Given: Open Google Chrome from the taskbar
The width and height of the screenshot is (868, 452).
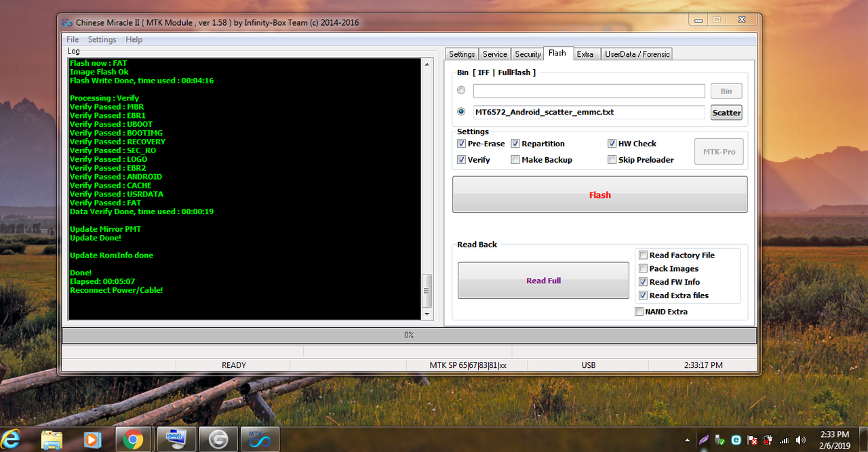Looking at the screenshot, I should (x=133, y=439).
